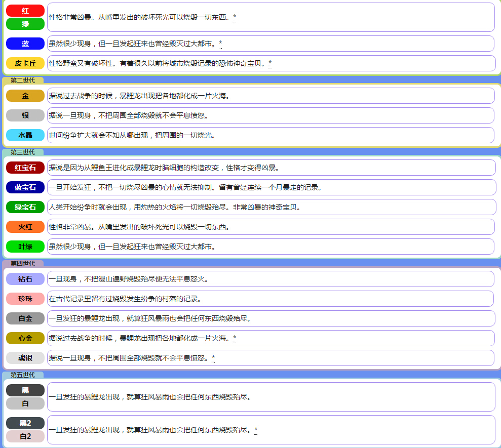Click the 叶绿 entry about 毁灭过大都市

(132, 247)
